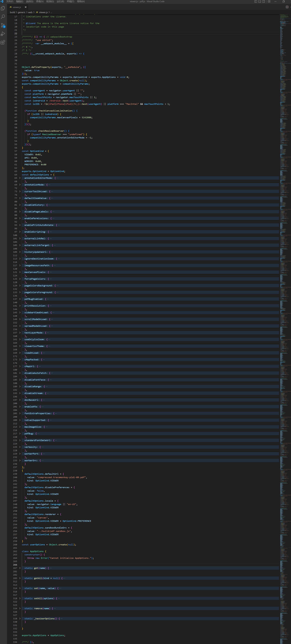Click the generic breadcrumb segment
Viewport: 291px width, 644px height.
click(21, 12)
